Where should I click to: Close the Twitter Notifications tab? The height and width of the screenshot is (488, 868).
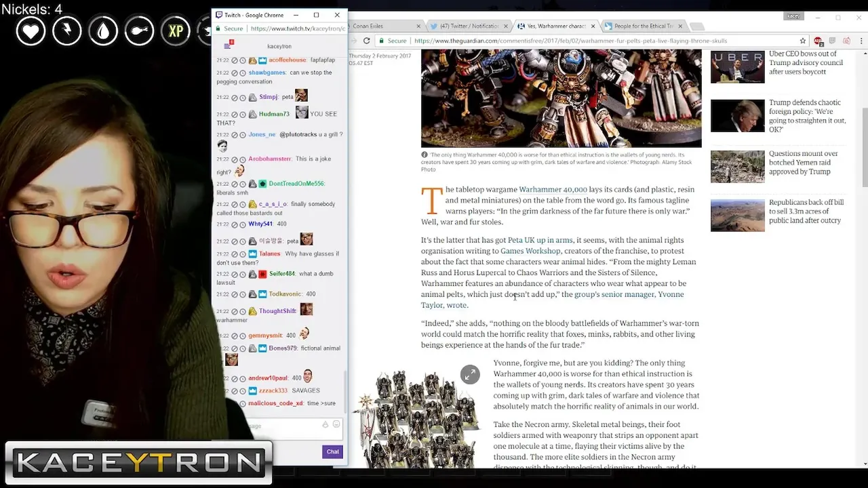[506, 26]
